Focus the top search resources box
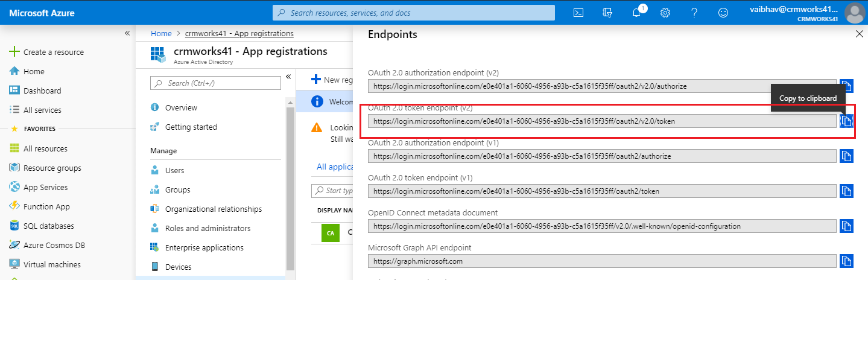Screen dimensions: 868x350 tap(414, 13)
